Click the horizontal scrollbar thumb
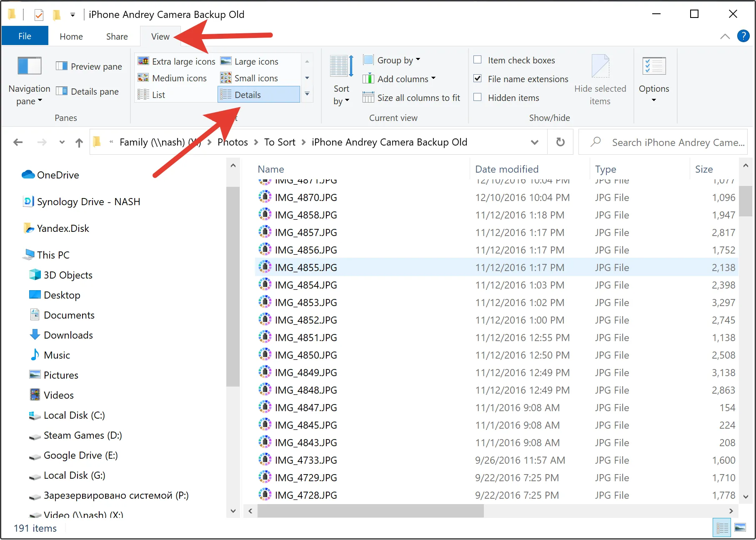756x540 pixels. point(370,510)
